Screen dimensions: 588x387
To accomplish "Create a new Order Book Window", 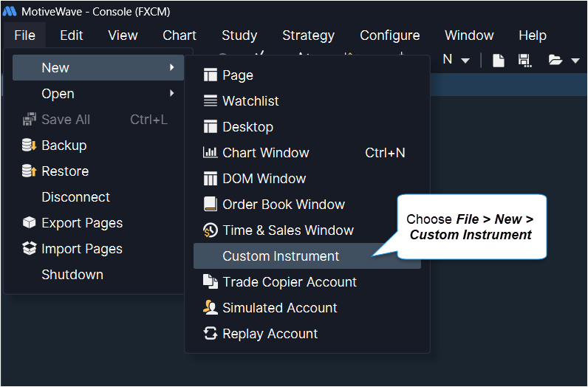I will click(283, 205).
